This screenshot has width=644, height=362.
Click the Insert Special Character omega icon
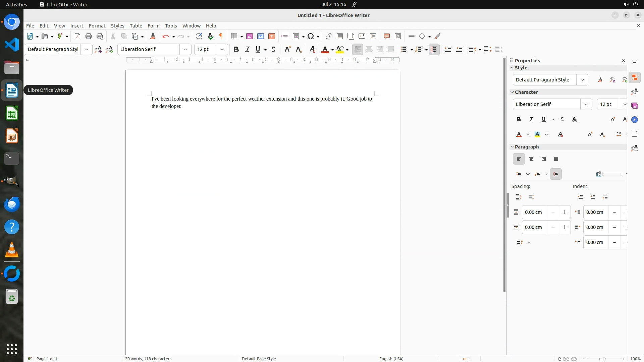point(311,36)
